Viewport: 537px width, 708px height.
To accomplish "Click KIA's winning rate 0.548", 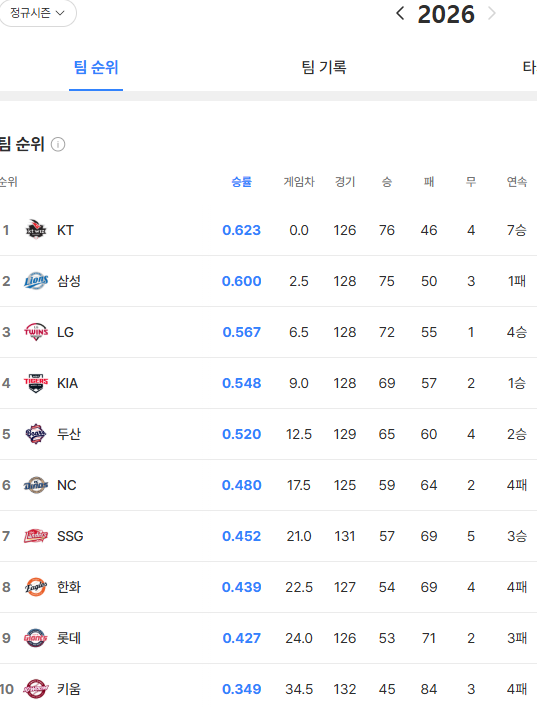I will (241, 383).
